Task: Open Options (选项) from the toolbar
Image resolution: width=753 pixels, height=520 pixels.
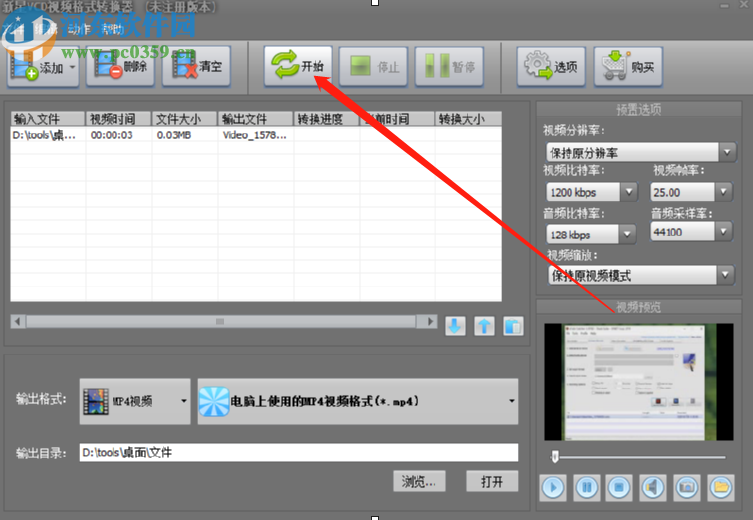Action: 551,67
